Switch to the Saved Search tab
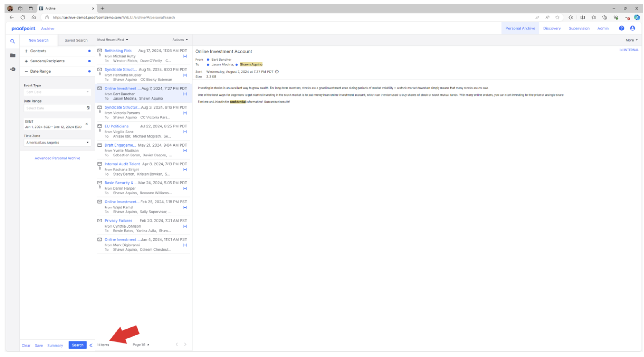 [x=76, y=40]
